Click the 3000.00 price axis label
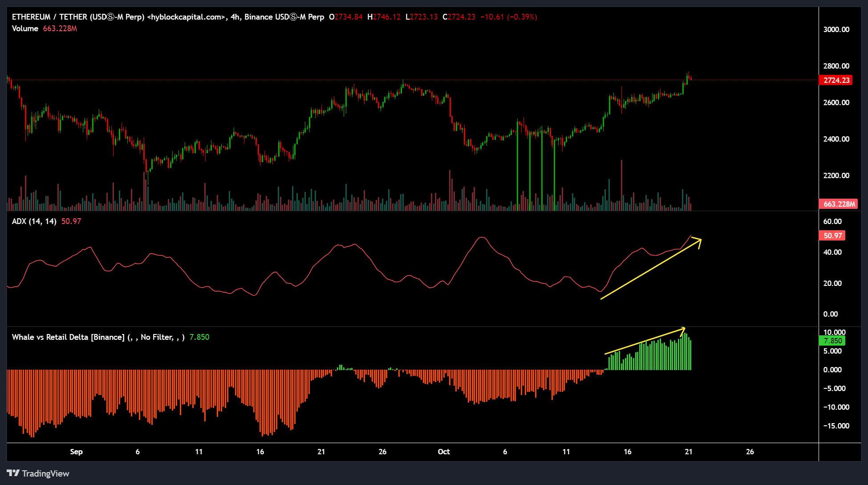 click(836, 29)
